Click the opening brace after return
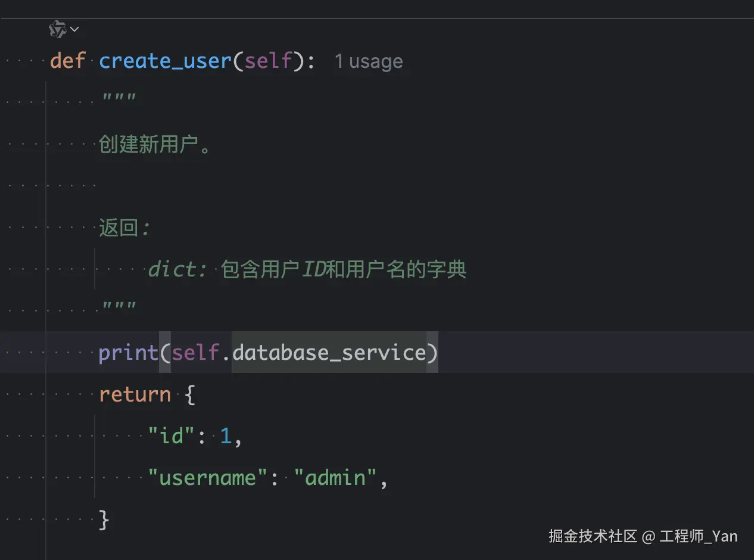Viewport: 754px width, 560px height. (x=191, y=394)
